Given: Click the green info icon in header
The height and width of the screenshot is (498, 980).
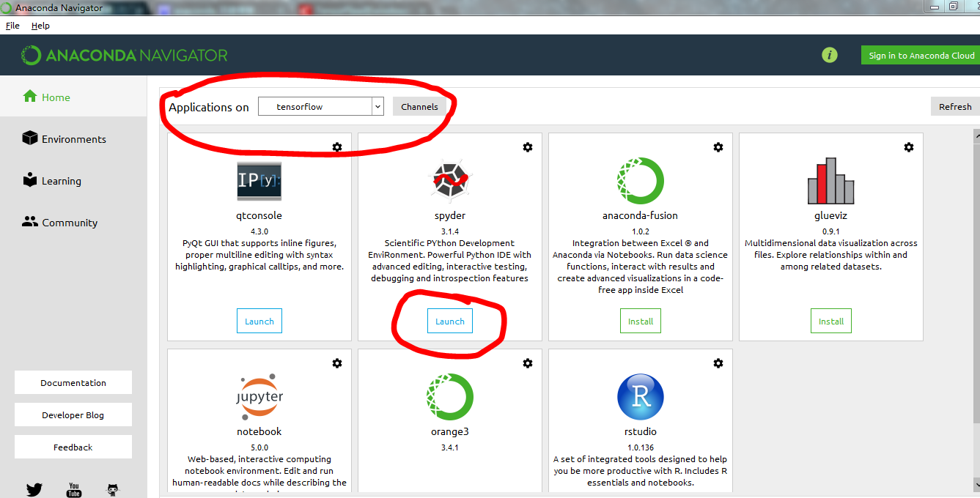Looking at the screenshot, I should tap(830, 55).
